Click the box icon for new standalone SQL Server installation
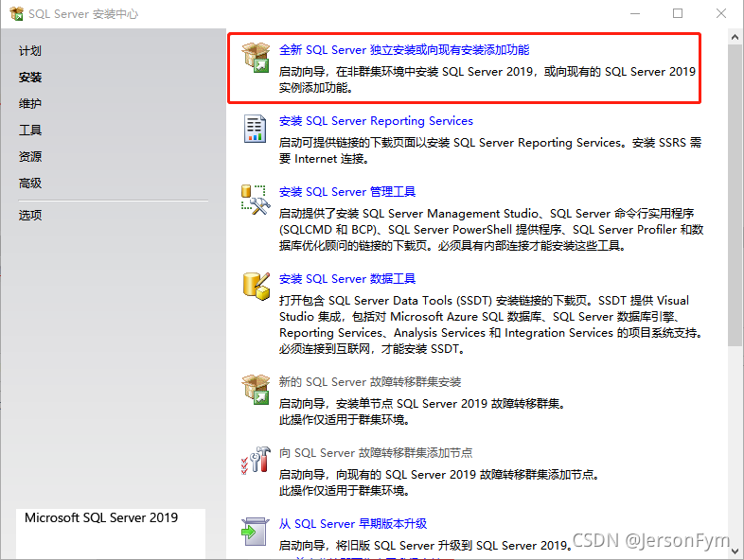744x560 pixels. pyautogui.click(x=256, y=57)
